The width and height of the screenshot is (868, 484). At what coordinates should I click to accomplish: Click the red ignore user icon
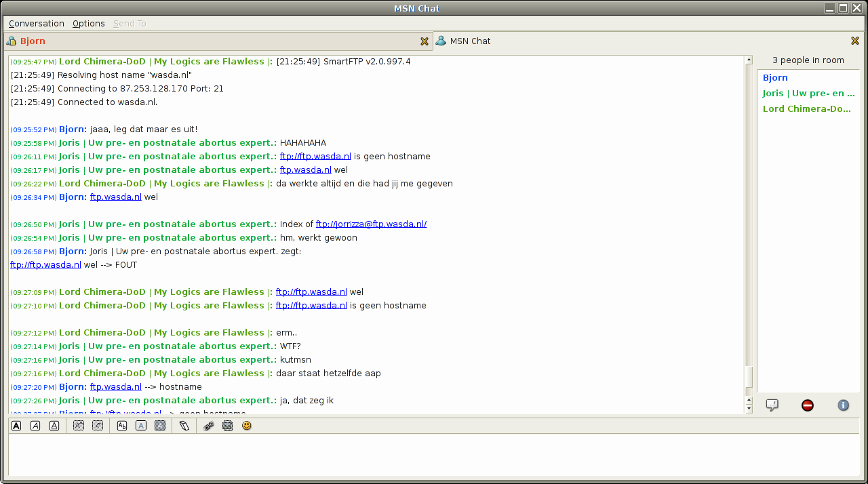pos(808,405)
